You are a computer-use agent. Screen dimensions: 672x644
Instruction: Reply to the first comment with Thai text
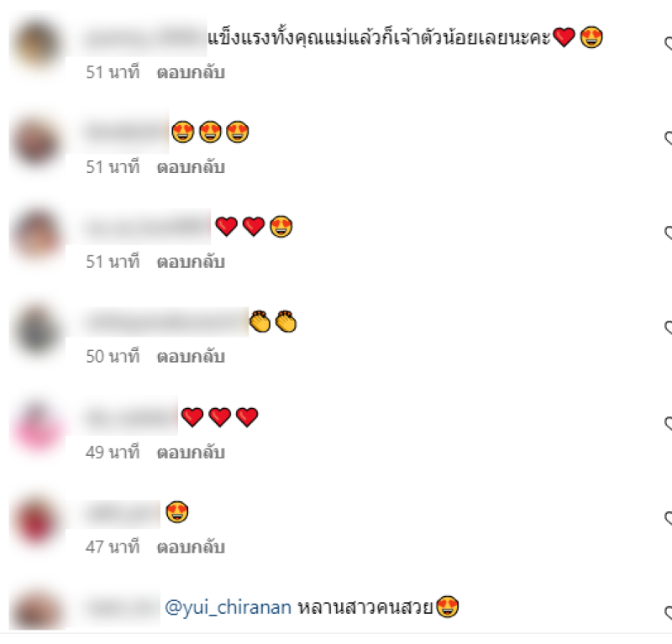click(x=191, y=72)
